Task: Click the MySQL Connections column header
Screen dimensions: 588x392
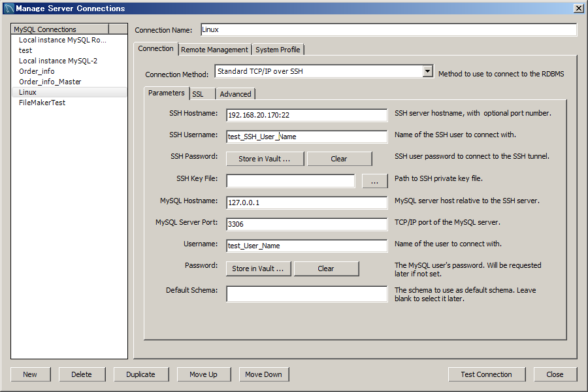Action: pos(60,29)
